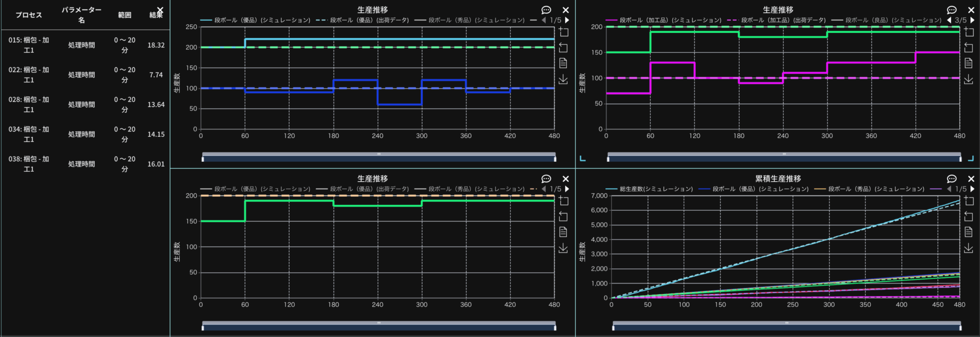Click the zoom slider under 累積生産推移 chart
The height and width of the screenshot is (337, 980).
(786, 326)
